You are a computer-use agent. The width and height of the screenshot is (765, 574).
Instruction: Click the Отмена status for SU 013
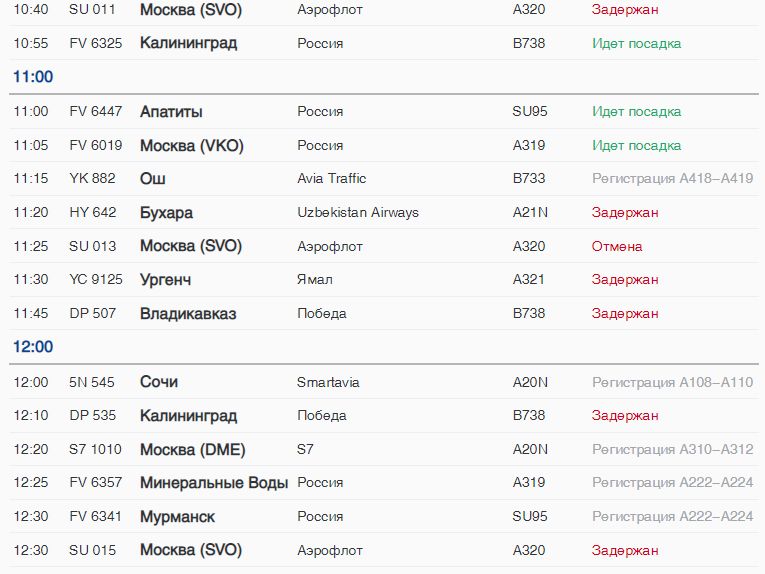click(616, 246)
